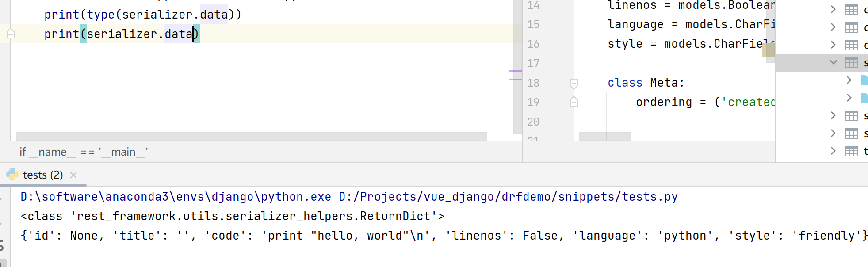This screenshot has height=267, width=868.
Task: Click the fold end marker on line 19
Action: 574,102
